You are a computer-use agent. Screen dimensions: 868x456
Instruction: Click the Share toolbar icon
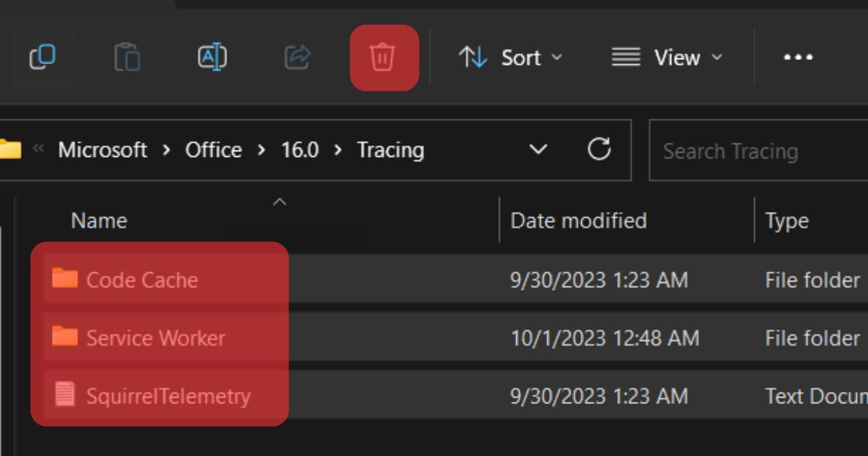(297, 58)
